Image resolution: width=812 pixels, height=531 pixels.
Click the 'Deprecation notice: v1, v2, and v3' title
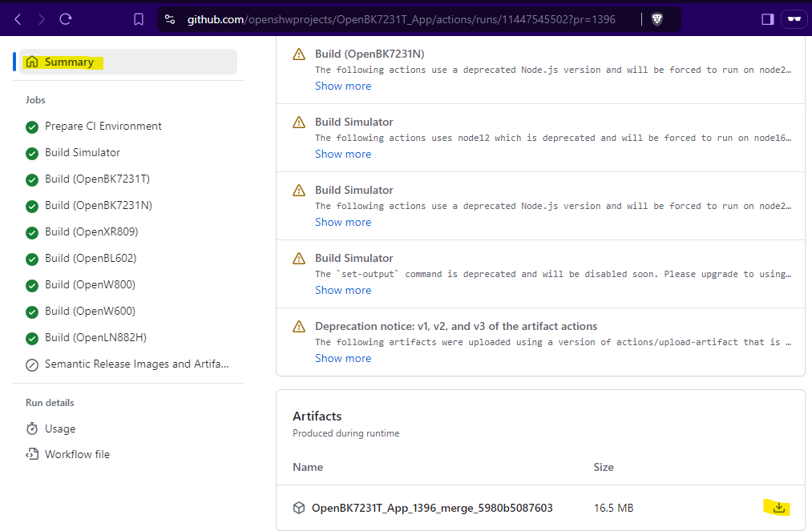(x=456, y=327)
